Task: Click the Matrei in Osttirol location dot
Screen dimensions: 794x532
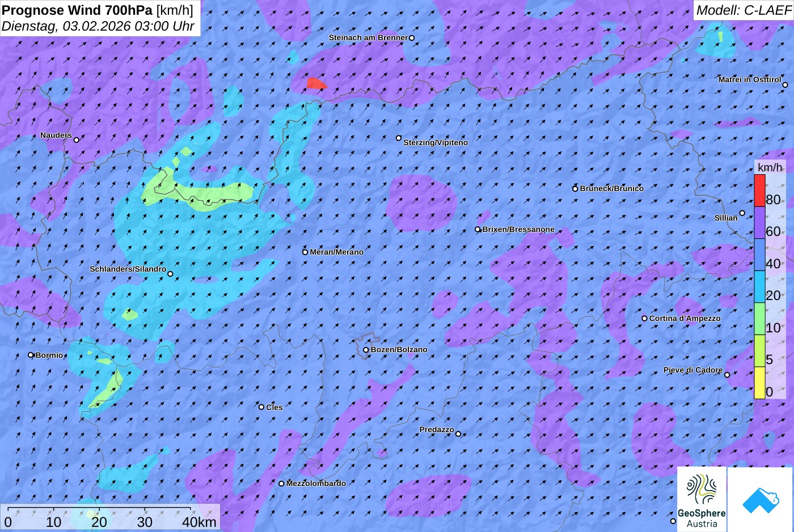Action: coord(785,85)
